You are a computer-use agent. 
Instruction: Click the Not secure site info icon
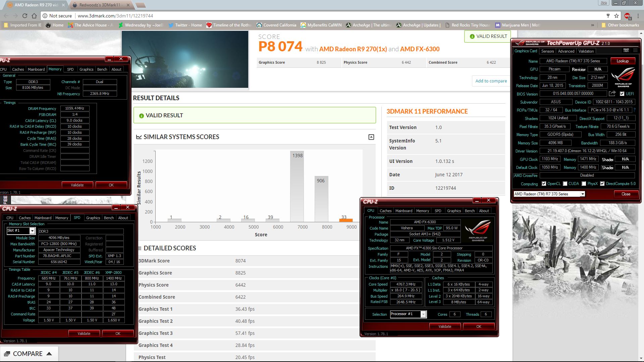45,16
